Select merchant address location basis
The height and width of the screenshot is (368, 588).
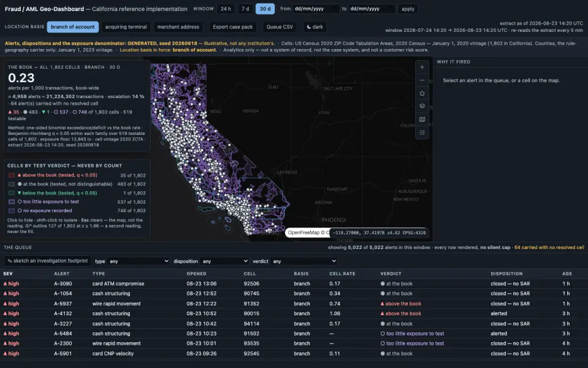[178, 27]
